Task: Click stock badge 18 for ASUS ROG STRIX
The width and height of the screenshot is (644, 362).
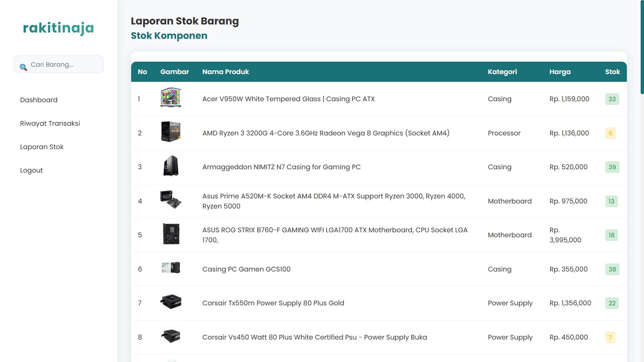Action: pyautogui.click(x=611, y=235)
